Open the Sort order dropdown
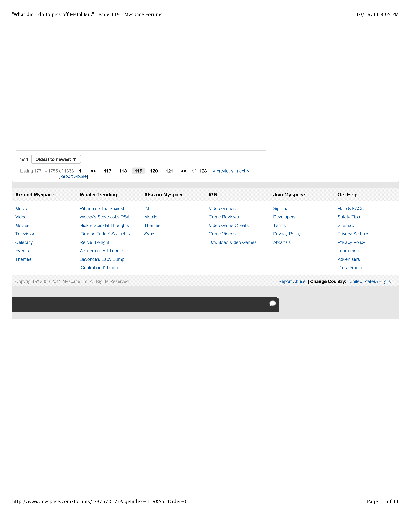 (56, 159)
